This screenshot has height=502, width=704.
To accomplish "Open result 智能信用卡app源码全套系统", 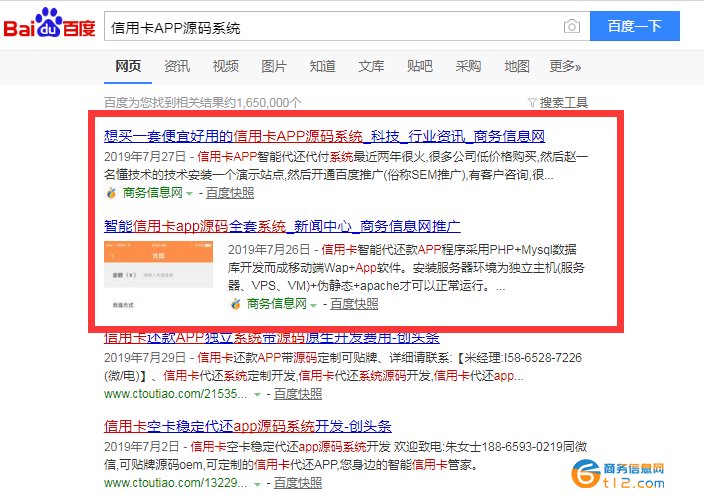I will click(x=282, y=226).
